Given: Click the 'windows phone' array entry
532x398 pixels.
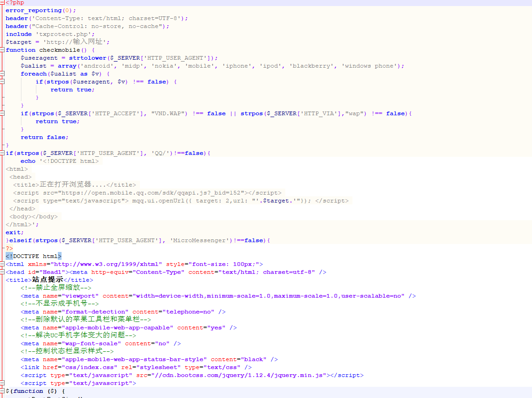Looking at the screenshot, I should (369, 66).
